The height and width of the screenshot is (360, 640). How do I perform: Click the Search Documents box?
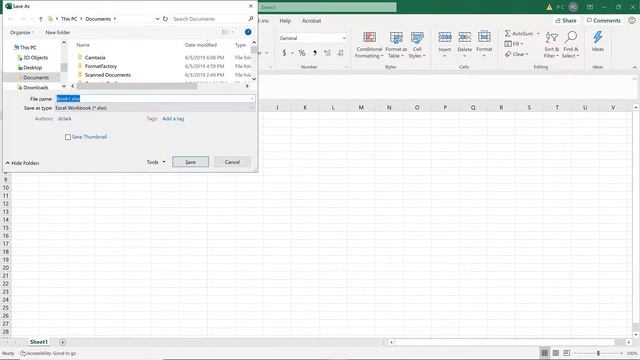tap(212, 19)
